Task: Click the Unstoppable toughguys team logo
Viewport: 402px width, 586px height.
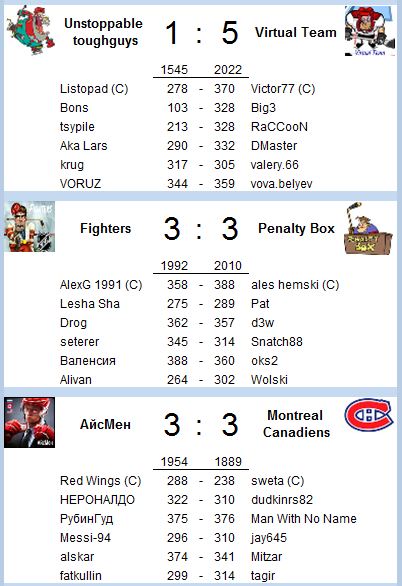Action: 30,31
